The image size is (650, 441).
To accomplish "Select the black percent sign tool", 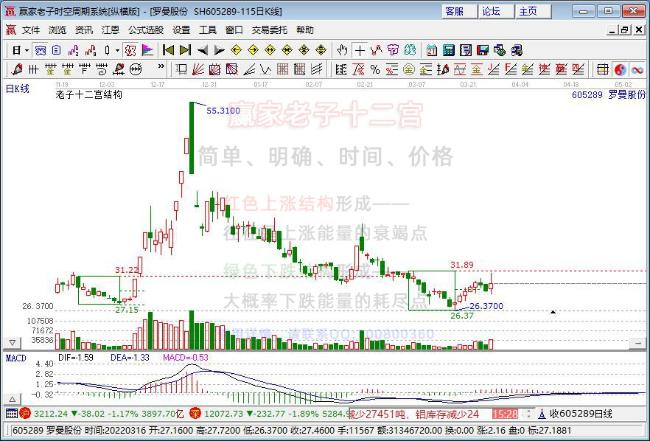I will [x=375, y=69].
